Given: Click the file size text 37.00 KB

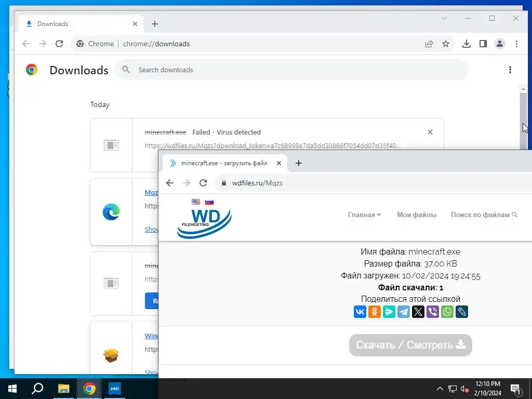Looking at the screenshot, I should (441, 263).
